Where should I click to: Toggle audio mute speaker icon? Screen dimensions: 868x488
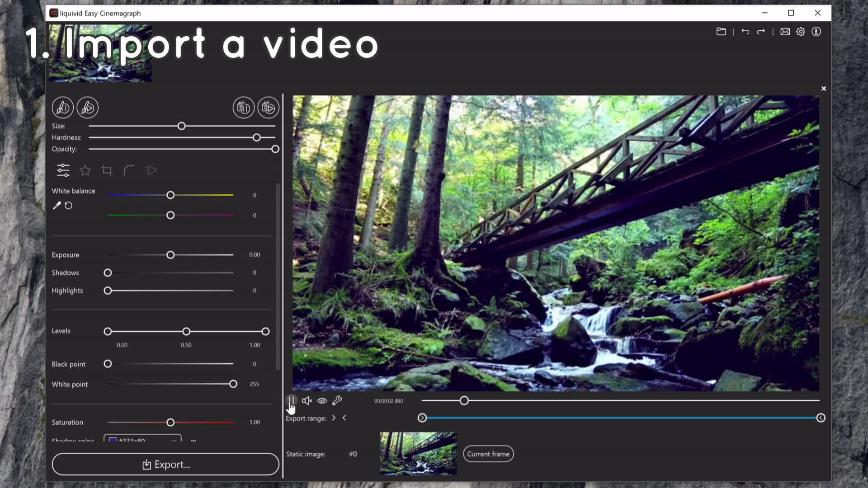[307, 400]
